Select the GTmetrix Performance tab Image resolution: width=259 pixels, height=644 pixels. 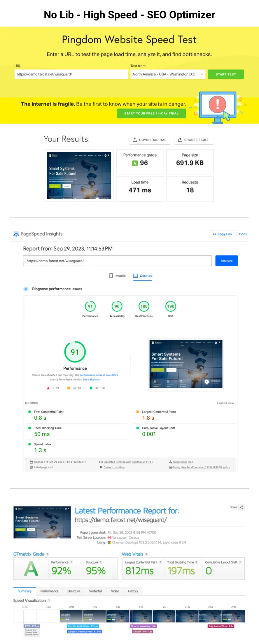click(x=49, y=591)
